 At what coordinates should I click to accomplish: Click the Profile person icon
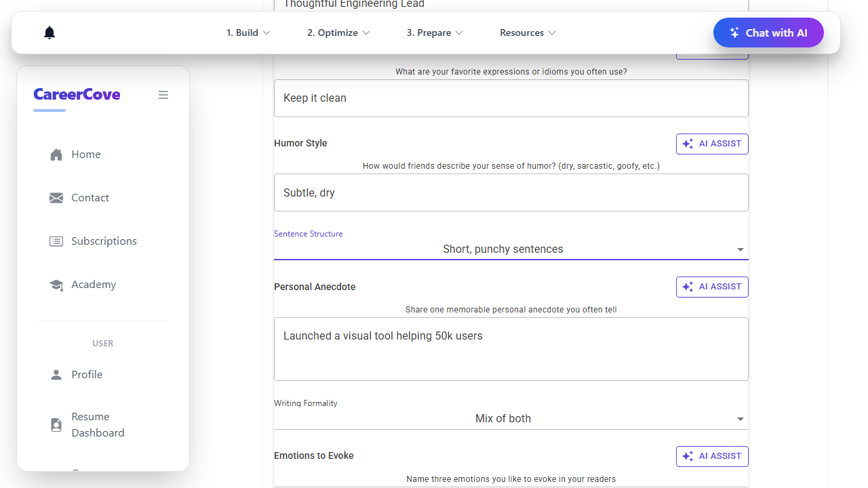(x=56, y=375)
